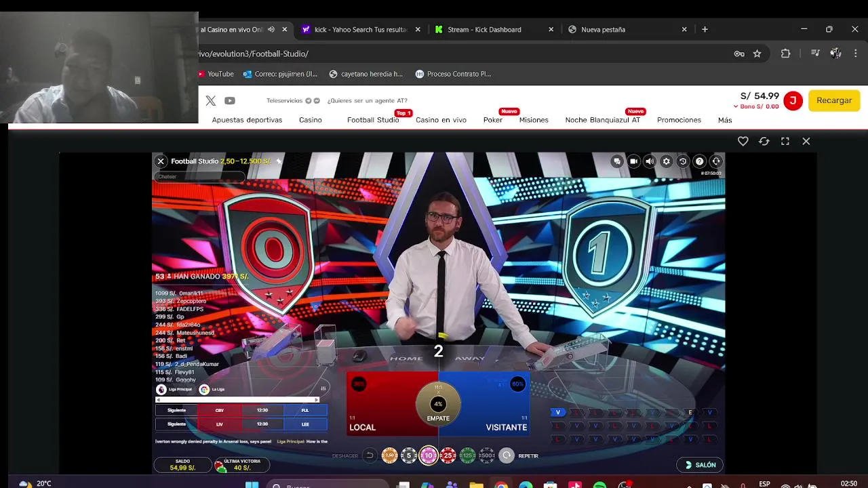Screen dimensions: 868x488
Task: Open the cayetano heredia bookmark
Action: point(366,74)
